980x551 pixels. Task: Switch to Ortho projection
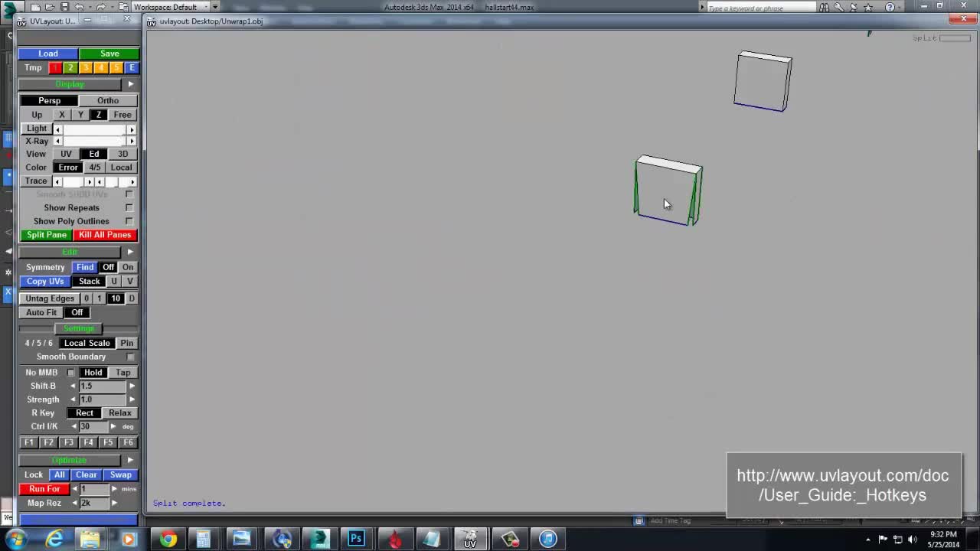pos(108,100)
